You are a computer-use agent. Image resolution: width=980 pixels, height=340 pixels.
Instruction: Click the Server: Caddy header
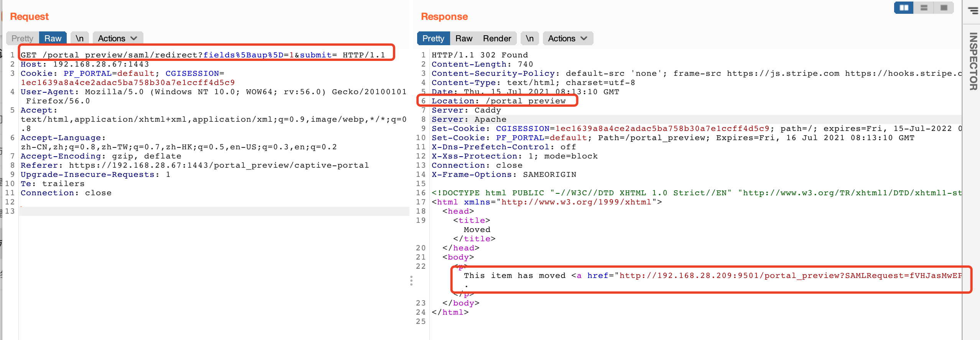466,110
